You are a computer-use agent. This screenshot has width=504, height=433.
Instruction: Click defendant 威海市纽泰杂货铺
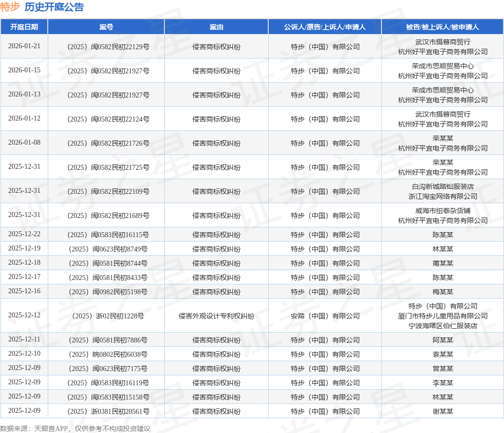tap(442, 211)
